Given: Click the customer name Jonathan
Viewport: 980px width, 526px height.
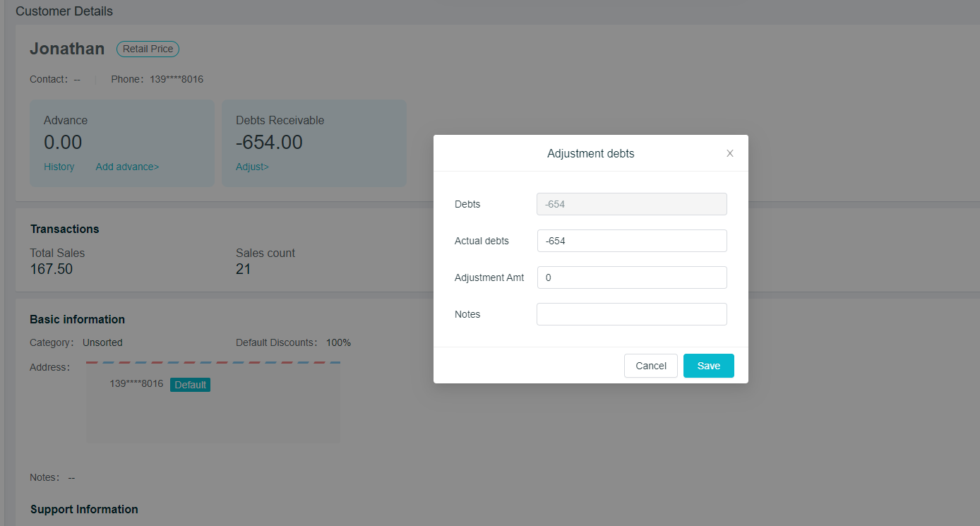Looking at the screenshot, I should click(x=67, y=49).
